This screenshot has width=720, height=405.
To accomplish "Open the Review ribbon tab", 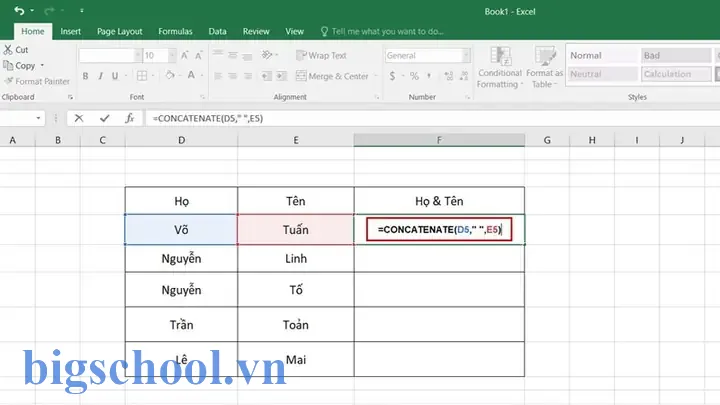I will [256, 31].
